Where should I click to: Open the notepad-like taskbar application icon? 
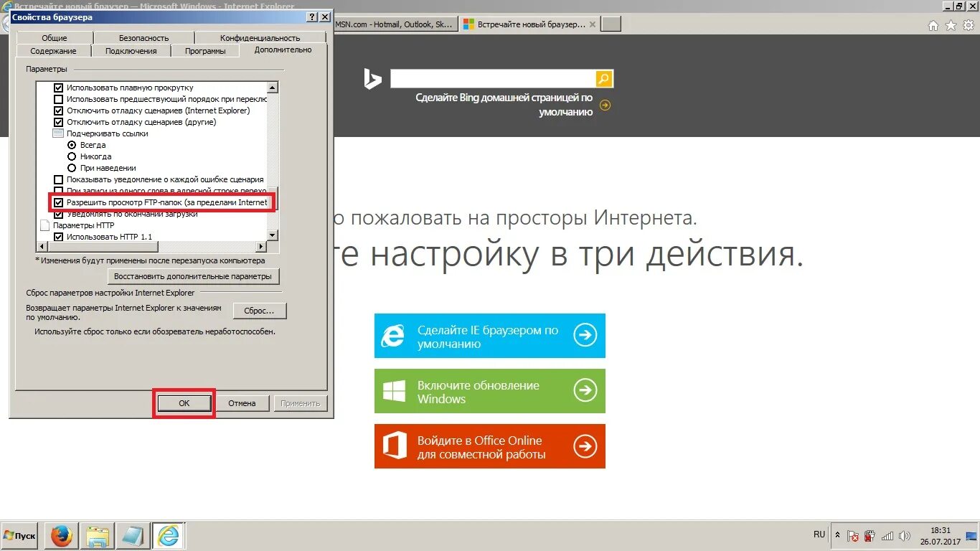(x=132, y=536)
